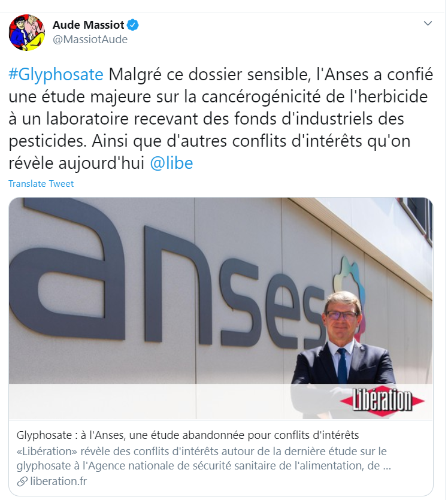Open the Anses building preview image
448x500 pixels.
[x=220, y=308]
